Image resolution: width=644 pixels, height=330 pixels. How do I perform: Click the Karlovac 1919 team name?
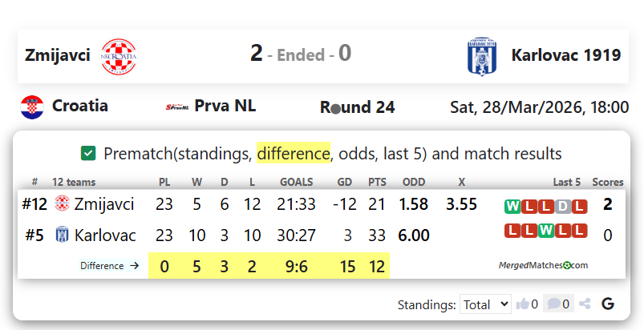coord(565,55)
